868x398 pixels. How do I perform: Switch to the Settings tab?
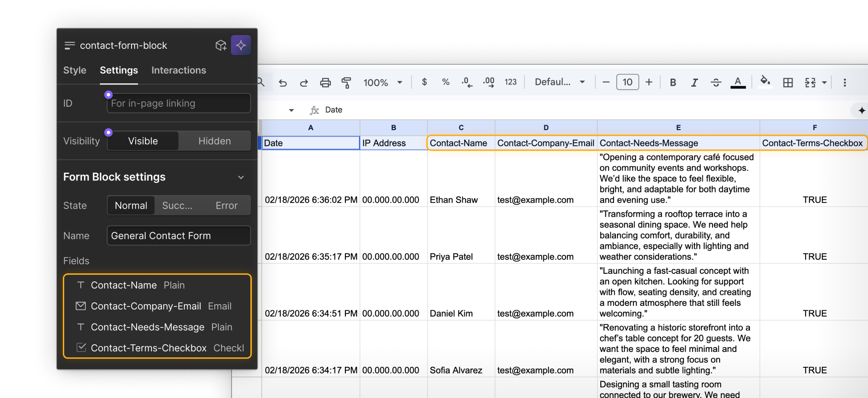[119, 70]
